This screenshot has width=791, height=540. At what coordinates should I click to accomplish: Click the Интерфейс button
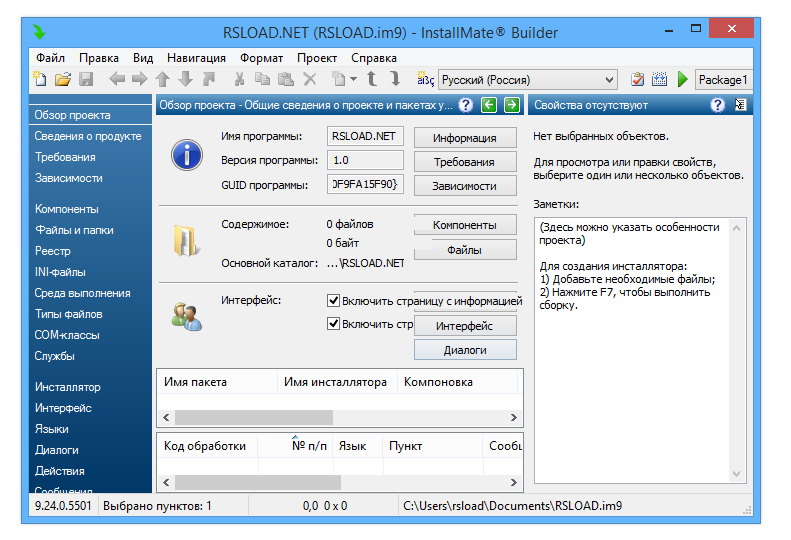tap(465, 326)
